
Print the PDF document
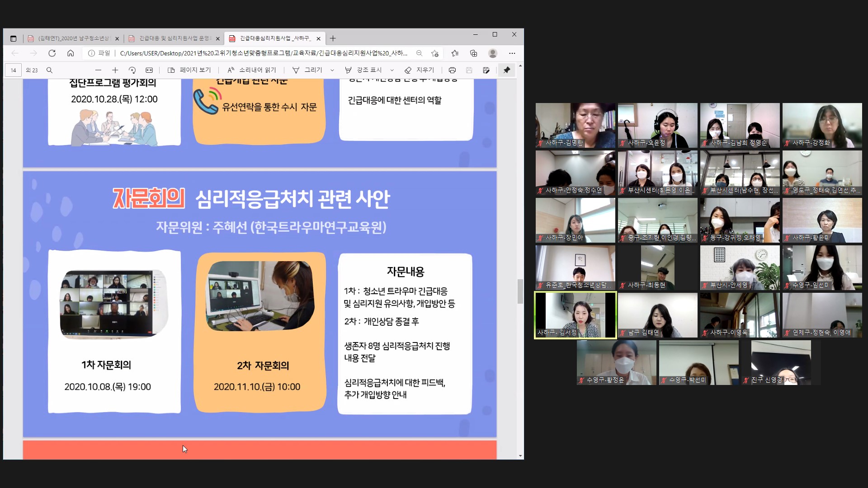coord(452,70)
